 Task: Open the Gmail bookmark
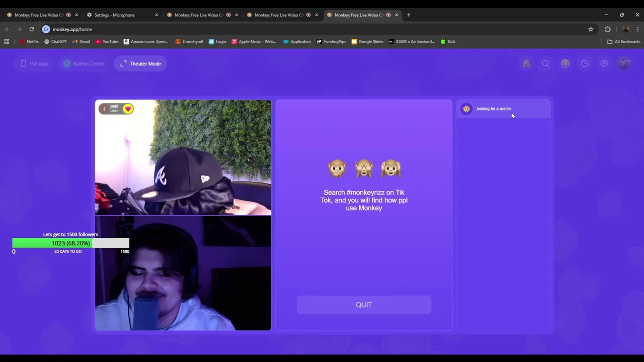(81, 42)
